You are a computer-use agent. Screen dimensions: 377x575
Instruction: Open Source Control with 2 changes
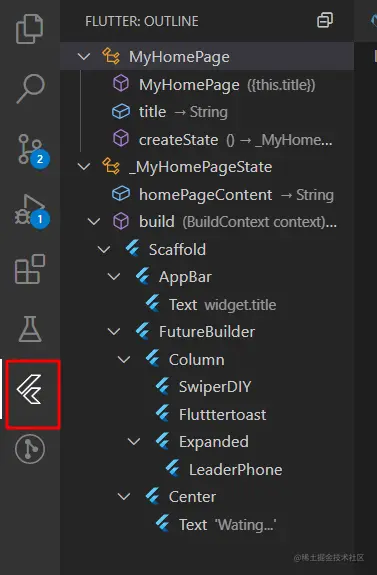coord(32,151)
